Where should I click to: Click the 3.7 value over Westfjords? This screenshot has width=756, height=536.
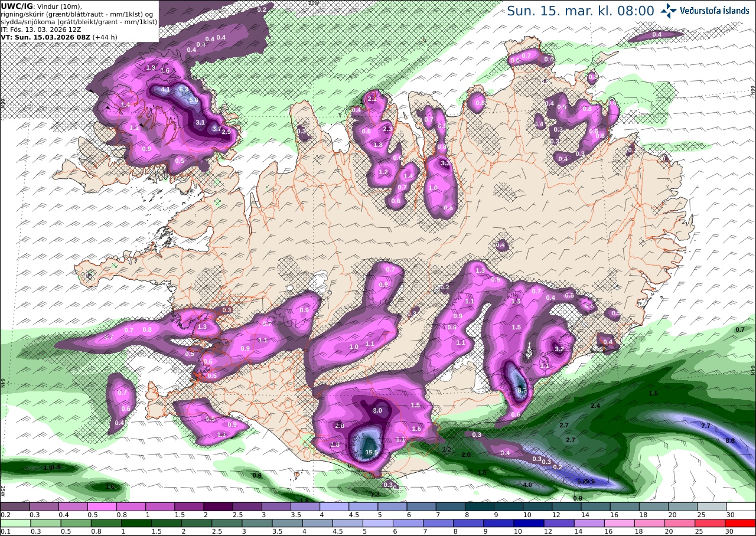(x=216, y=129)
